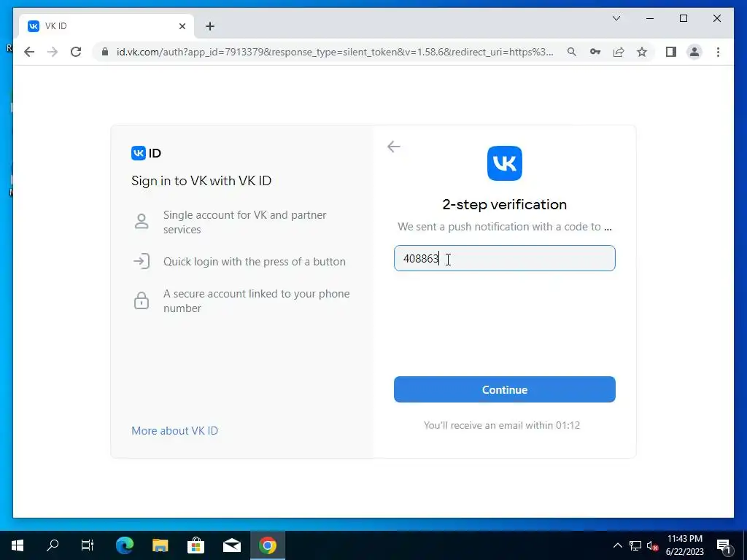Minimize the Chrome window
747x560 pixels.
tap(650, 18)
